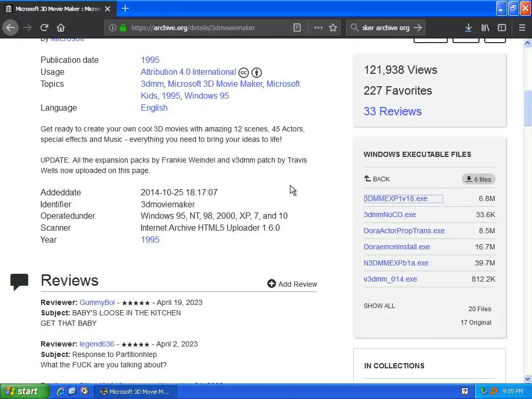The width and height of the screenshot is (532, 399).
Task: Bookmark this page with the star icon
Action: click(x=333, y=28)
